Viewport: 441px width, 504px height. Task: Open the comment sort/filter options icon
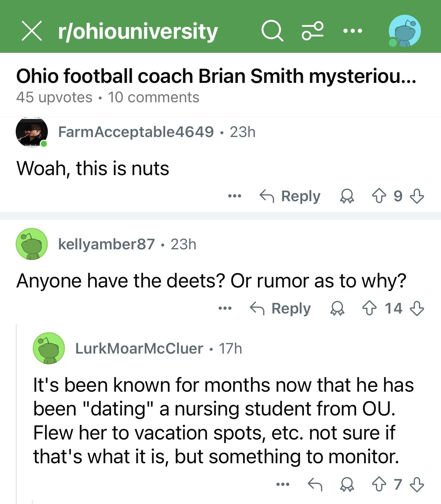[x=313, y=31]
